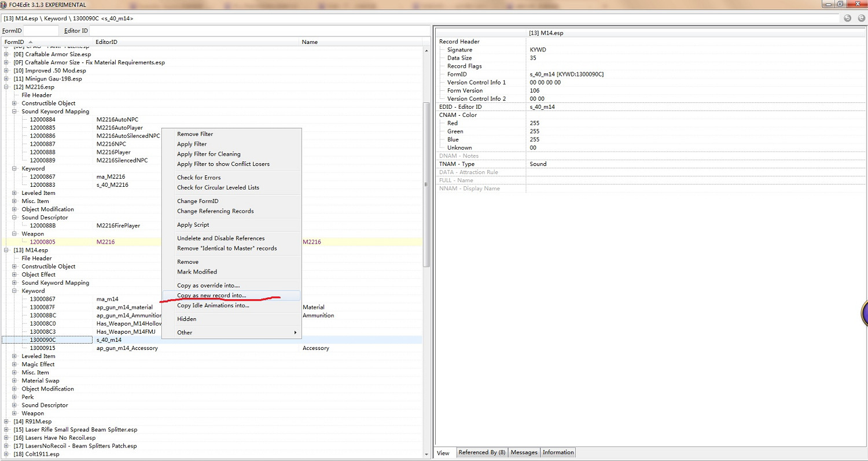Click the FormID search input field
The image size is (868, 461).
41,31
